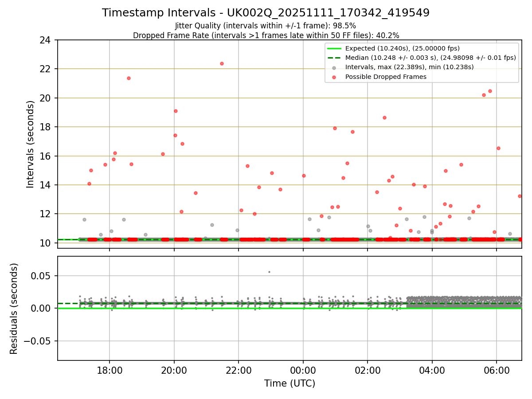Click the highest red dropped-frame point near 22.4 seconds
The height and width of the screenshot is (399, 532).
pyautogui.click(x=222, y=63)
